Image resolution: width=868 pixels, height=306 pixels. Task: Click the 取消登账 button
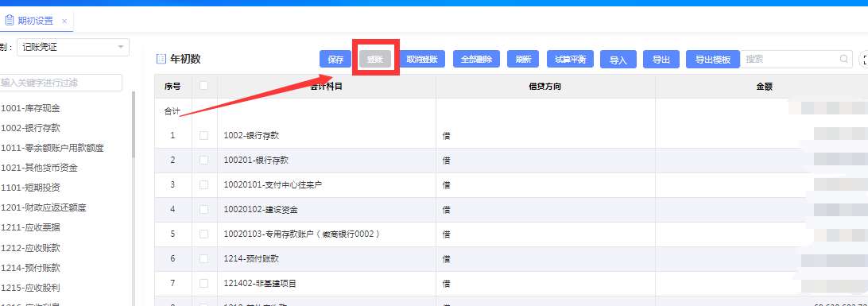tap(422, 59)
